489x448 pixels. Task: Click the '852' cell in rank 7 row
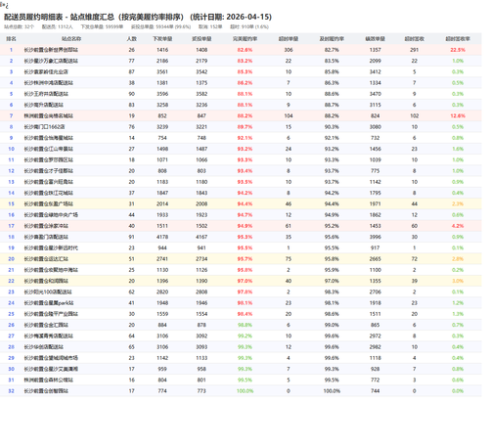[162, 116]
